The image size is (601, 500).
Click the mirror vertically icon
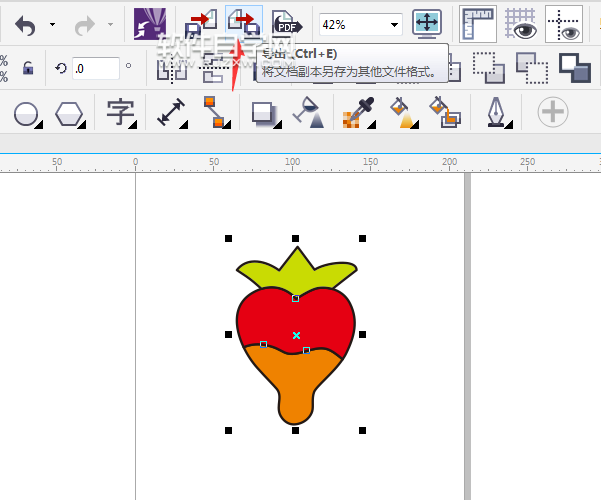(213, 69)
